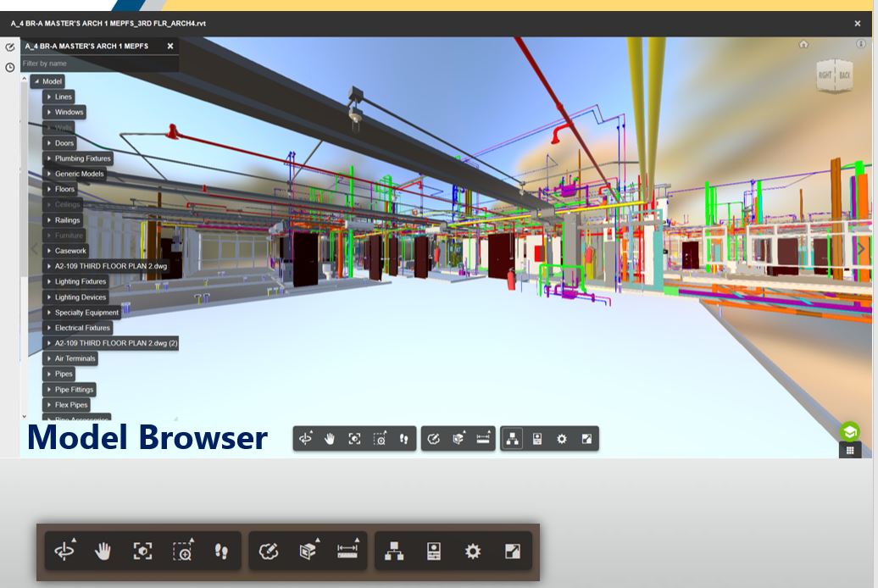
Task: Enter First Person walk mode
Action: click(x=403, y=438)
